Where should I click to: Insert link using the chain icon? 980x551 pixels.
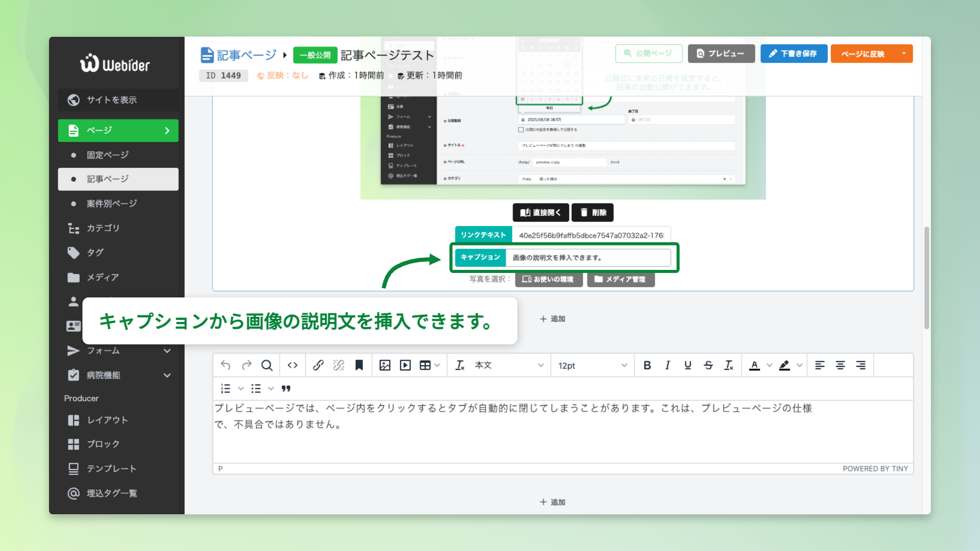[318, 365]
